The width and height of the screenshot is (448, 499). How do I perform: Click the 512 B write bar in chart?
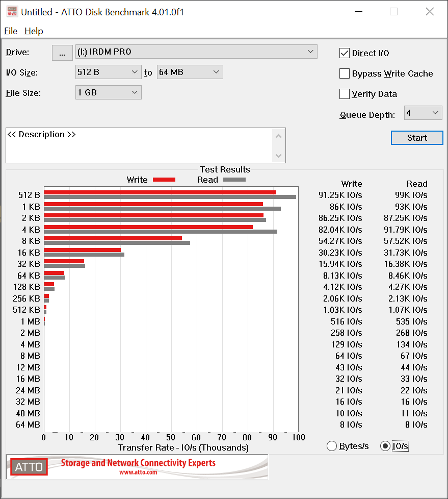coord(160,192)
